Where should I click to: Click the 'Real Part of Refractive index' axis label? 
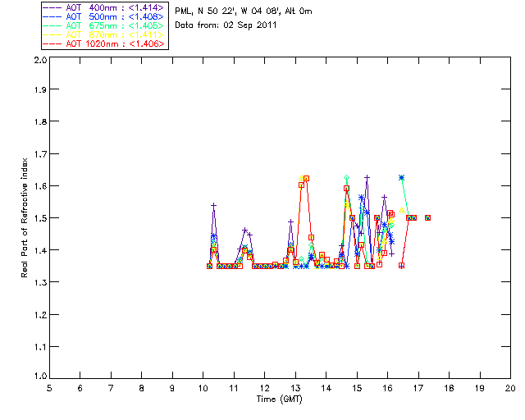[x=24, y=217]
